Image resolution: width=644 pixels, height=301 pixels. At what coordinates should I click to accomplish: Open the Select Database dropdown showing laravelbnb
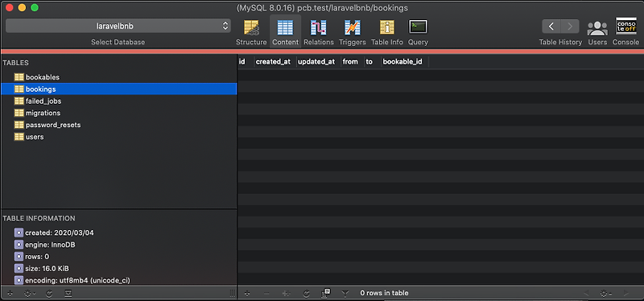click(x=118, y=26)
